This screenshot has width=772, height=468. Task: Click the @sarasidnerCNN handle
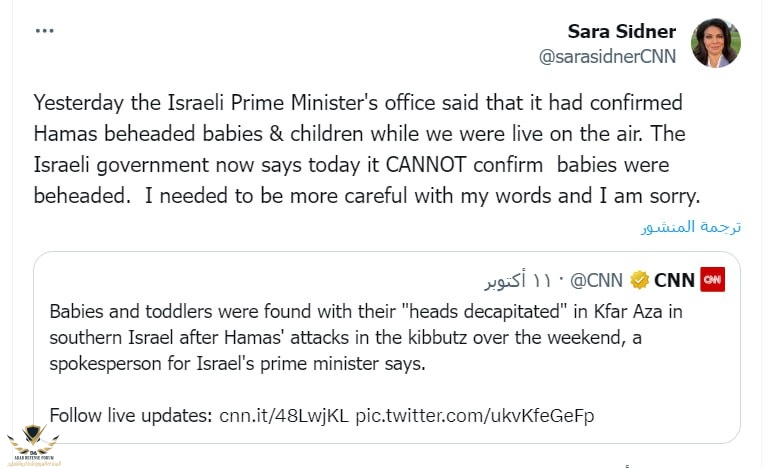point(608,57)
